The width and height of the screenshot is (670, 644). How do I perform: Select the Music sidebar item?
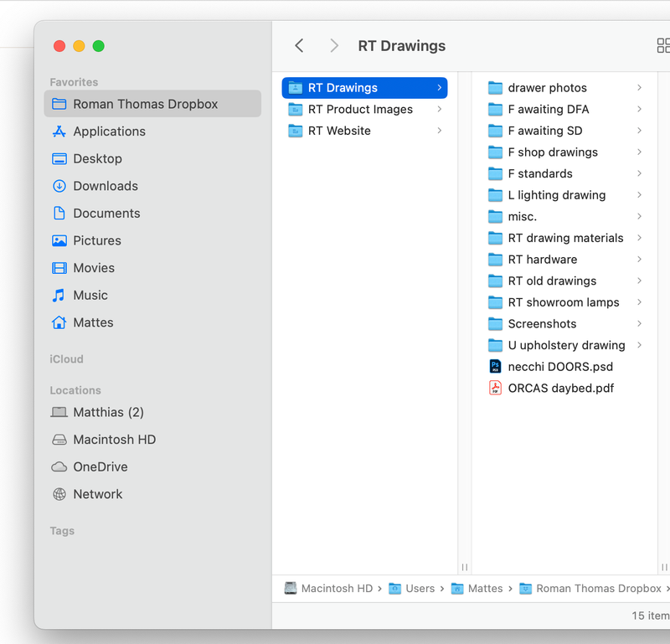(x=90, y=295)
